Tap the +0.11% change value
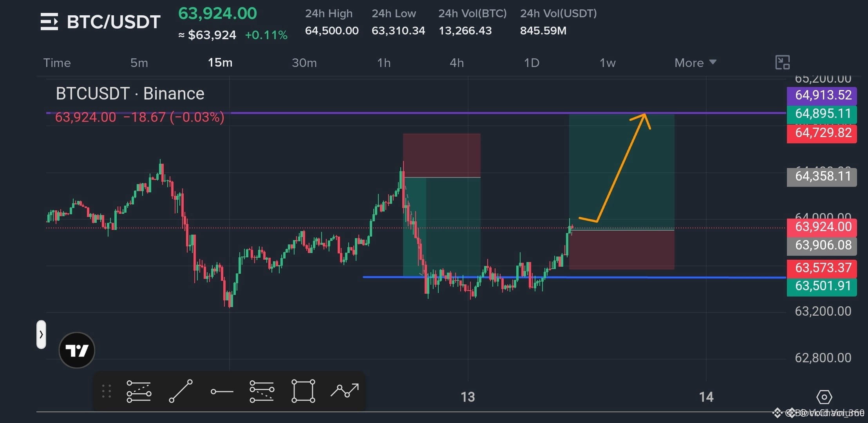868x423 pixels. click(x=266, y=35)
